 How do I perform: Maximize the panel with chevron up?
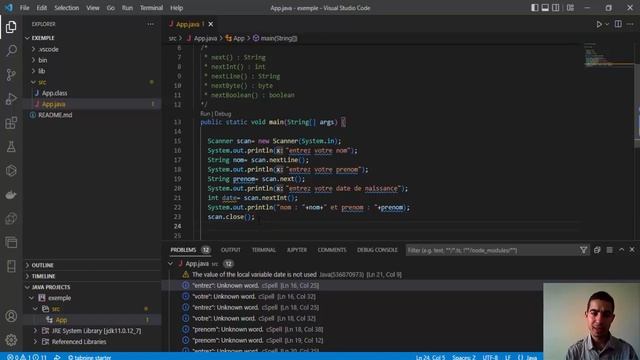(x=622, y=249)
